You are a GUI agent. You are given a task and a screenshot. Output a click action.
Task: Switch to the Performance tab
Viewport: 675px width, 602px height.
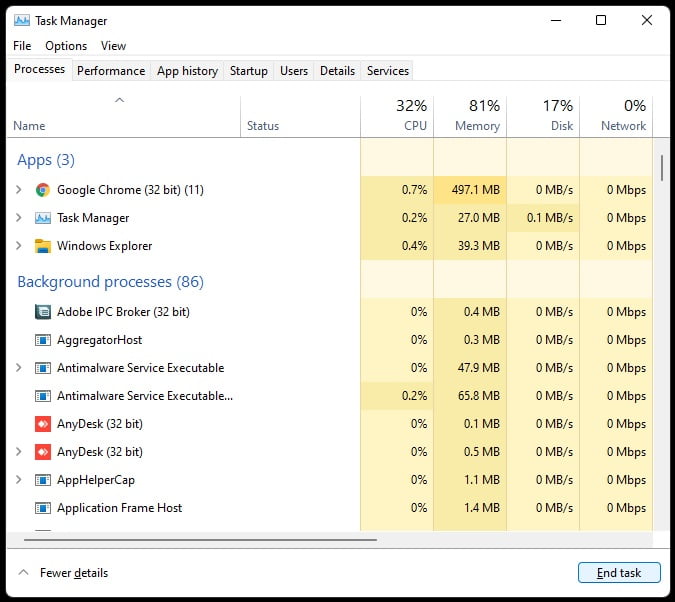tap(111, 71)
